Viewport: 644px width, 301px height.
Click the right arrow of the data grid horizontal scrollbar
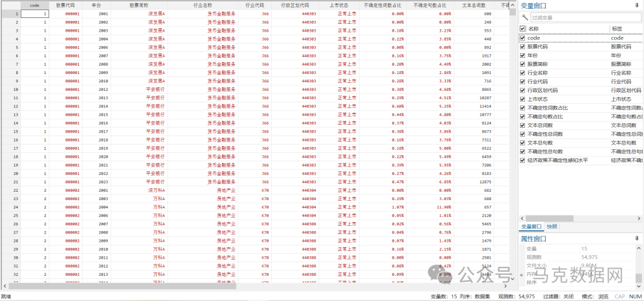coord(506,286)
